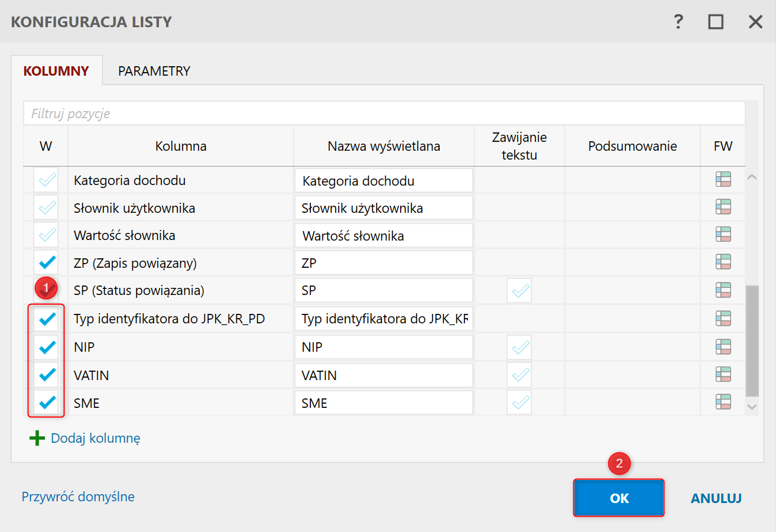776x532 pixels.
Task: Open FW formatting icon in NIP row
Action: point(723,346)
